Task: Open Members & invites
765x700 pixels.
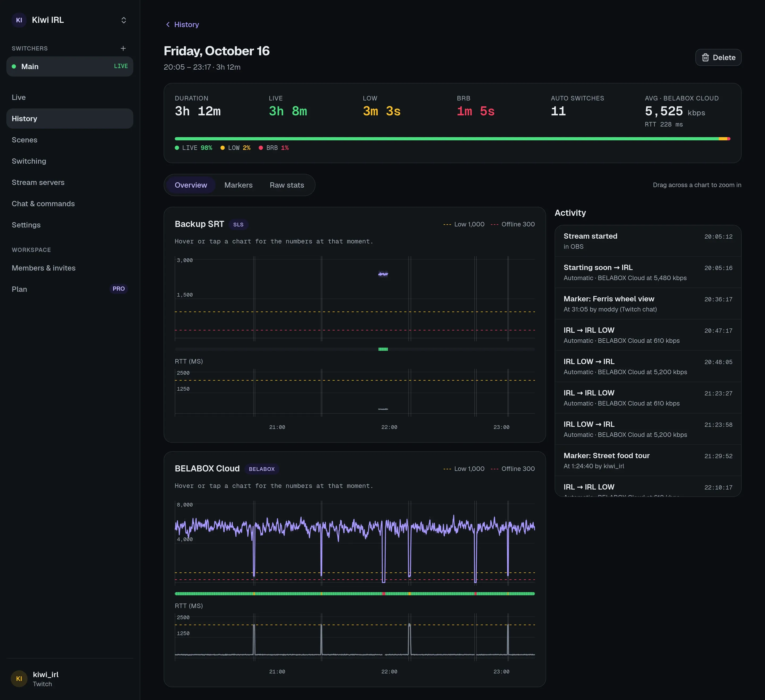Action: [x=70, y=268]
